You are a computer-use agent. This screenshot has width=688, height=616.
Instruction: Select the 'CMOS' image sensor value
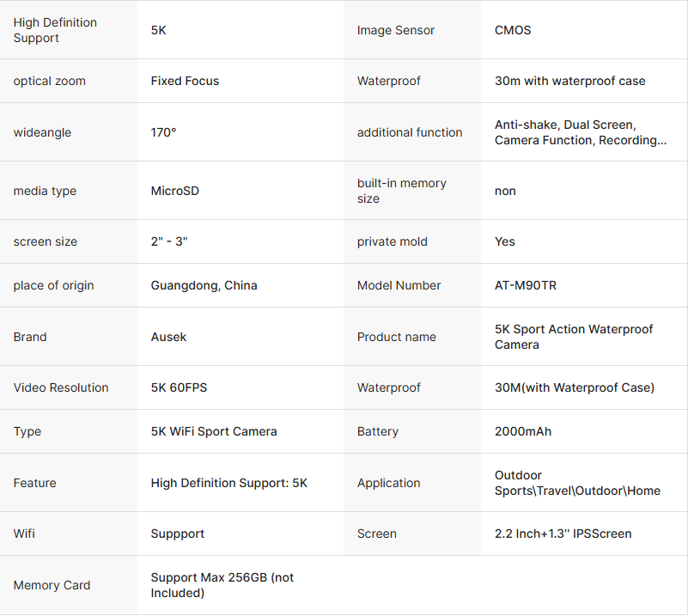click(513, 30)
